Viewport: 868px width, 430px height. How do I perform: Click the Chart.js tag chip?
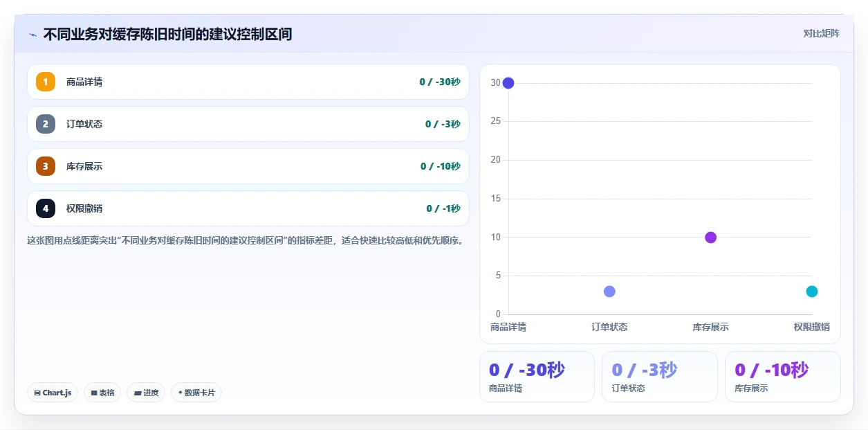(53, 393)
